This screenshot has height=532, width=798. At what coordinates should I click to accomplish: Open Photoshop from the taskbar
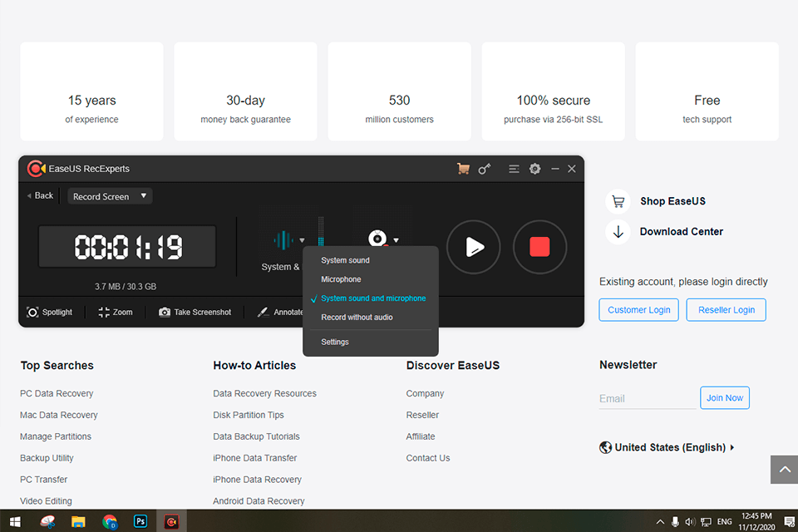tap(140, 522)
